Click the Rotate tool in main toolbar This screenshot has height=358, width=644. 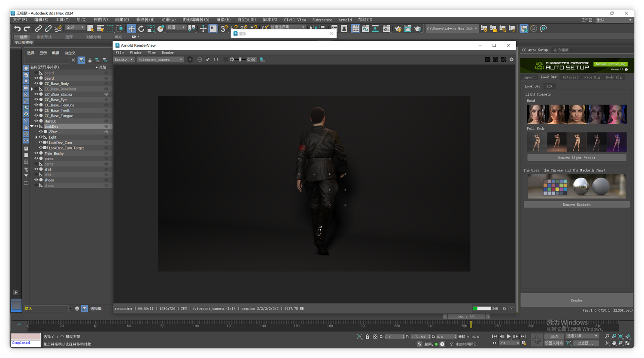[x=141, y=29]
